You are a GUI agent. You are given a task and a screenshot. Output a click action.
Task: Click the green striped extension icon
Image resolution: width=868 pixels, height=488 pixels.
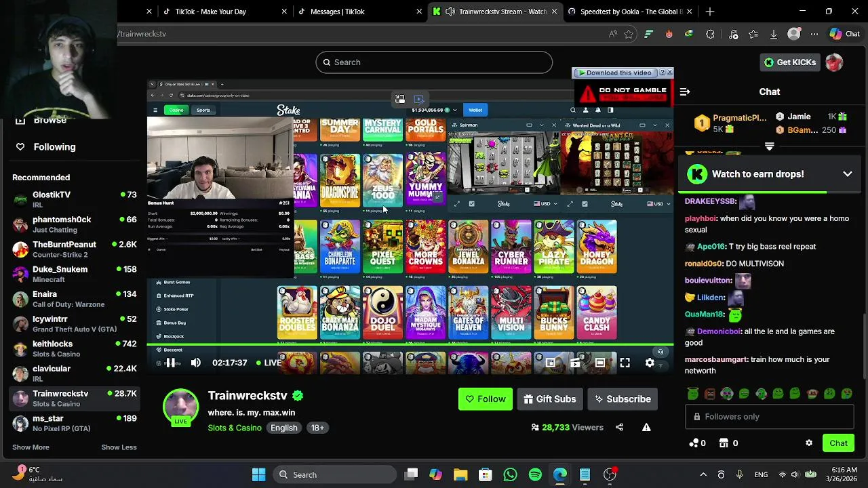pos(649,34)
